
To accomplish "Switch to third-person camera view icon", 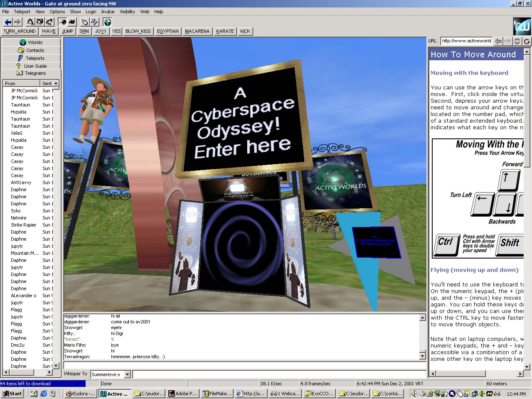I will 72,22.
